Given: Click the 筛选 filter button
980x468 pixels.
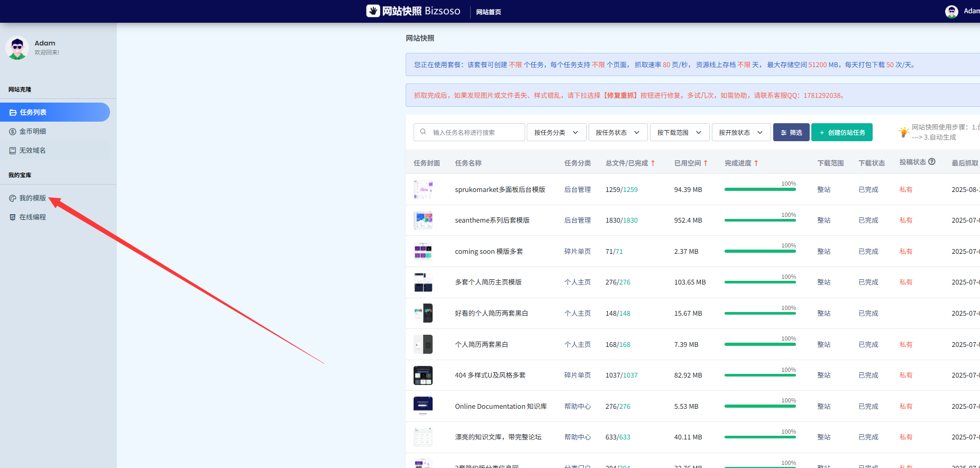Looking at the screenshot, I should pos(791,132).
